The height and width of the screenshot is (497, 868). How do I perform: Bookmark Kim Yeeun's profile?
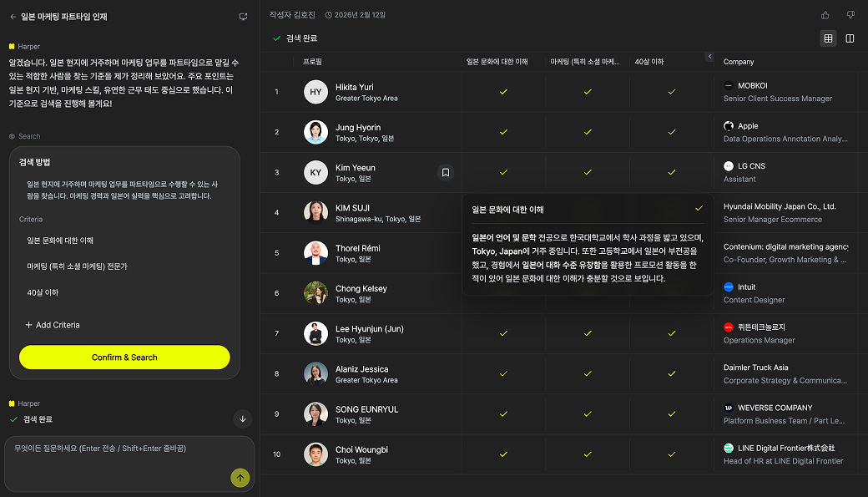click(x=446, y=172)
